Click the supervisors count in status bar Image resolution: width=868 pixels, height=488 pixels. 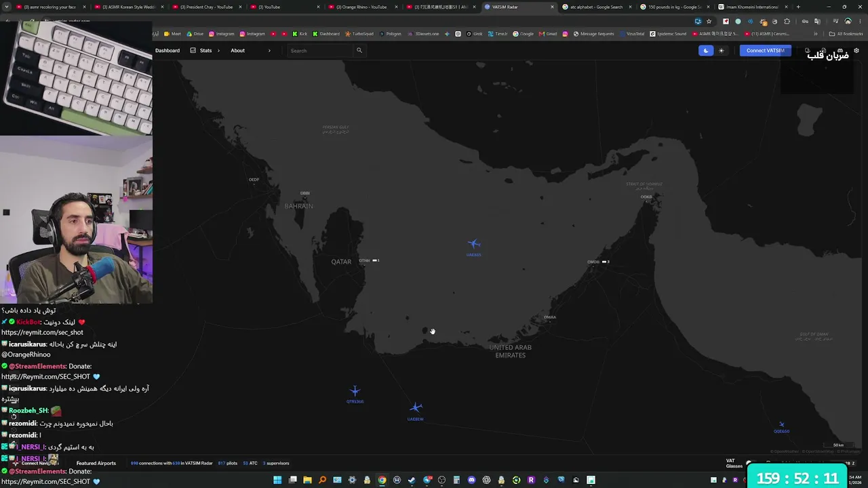tap(276, 463)
